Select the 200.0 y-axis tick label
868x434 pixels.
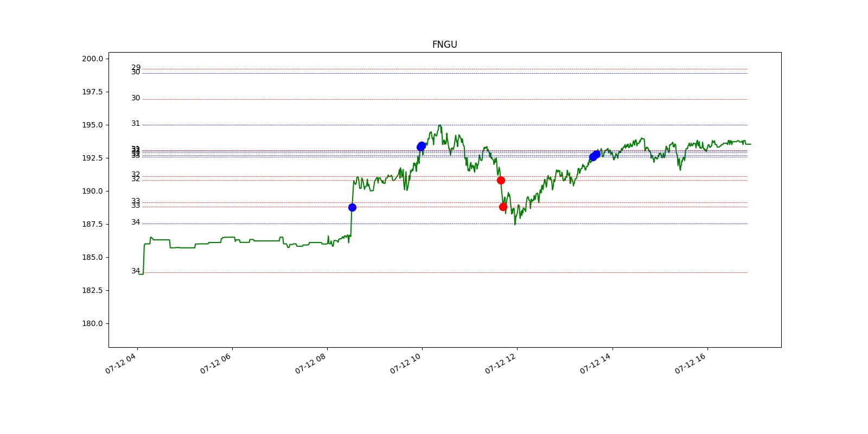(92, 59)
